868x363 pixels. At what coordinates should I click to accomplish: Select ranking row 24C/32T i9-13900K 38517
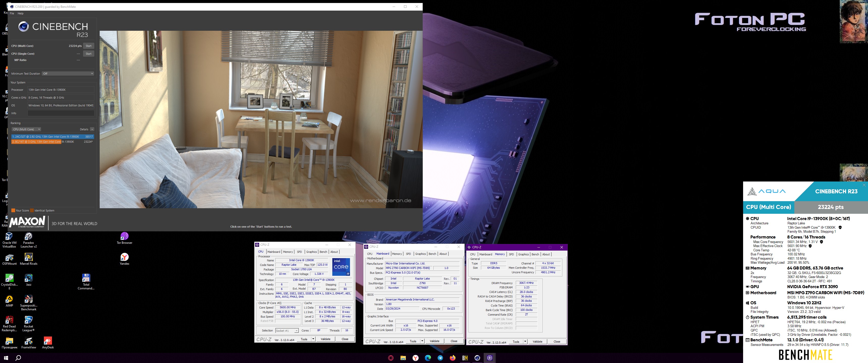pos(52,137)
